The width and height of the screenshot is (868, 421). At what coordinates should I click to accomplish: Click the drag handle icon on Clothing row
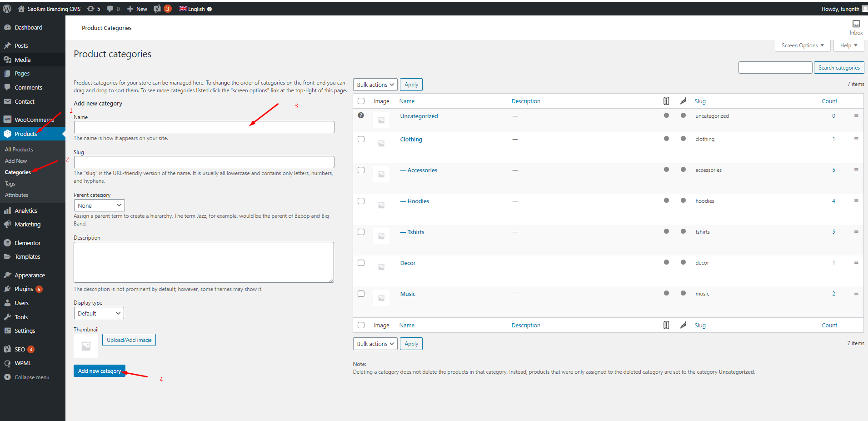[856, 139]
